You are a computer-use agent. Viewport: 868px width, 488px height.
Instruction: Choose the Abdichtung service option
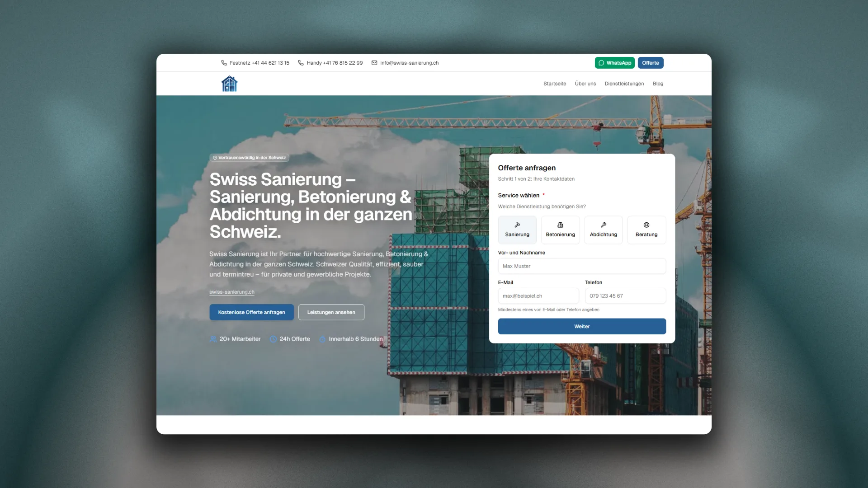604,230
